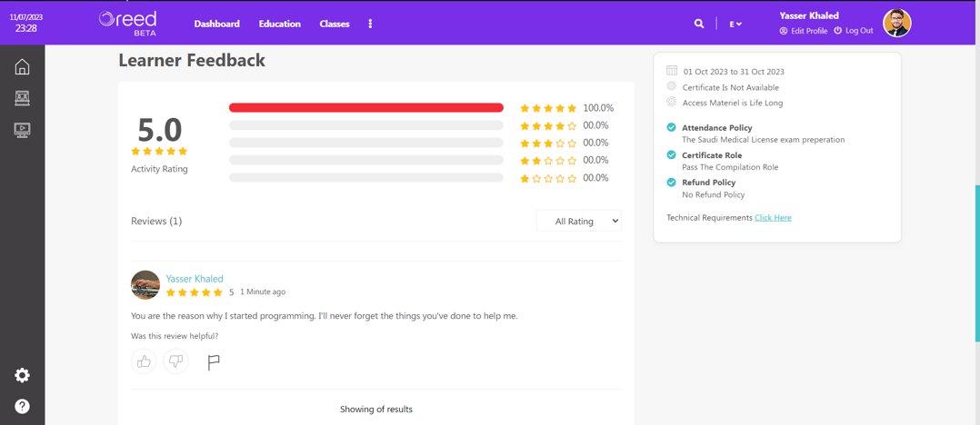Click the calendar icon beside date range
This screenshot has height=425, width=980.
(x=672, y=71)
